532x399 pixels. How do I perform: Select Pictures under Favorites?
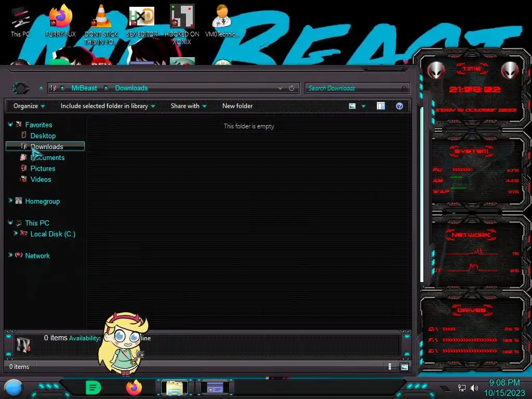[x=43, y=168]
